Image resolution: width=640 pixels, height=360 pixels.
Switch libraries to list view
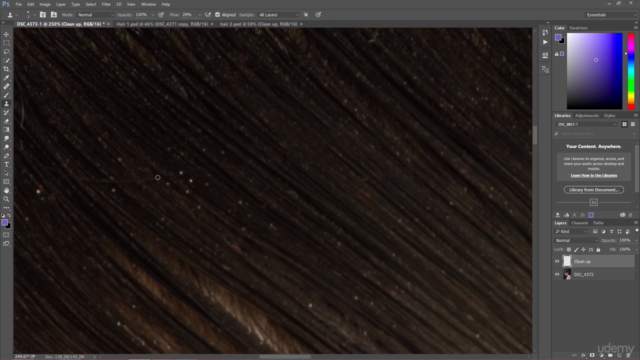(633, 124)
